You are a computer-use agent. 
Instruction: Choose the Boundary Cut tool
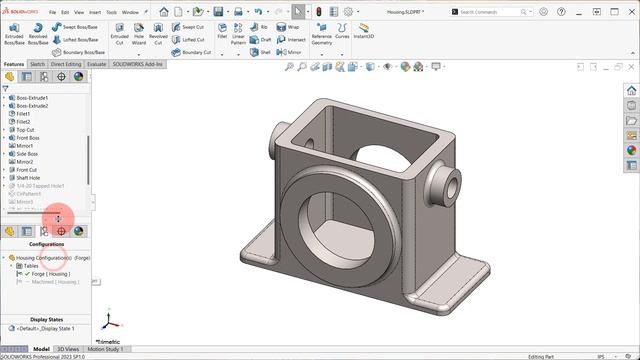[191, 52]
